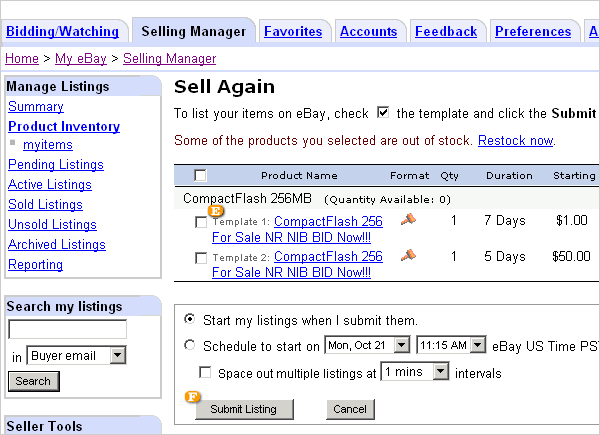Click the 'CompactFlash 256MB' product row heading
The height and width of the screenshot is (435, 600).
click(x=247, y=199)
